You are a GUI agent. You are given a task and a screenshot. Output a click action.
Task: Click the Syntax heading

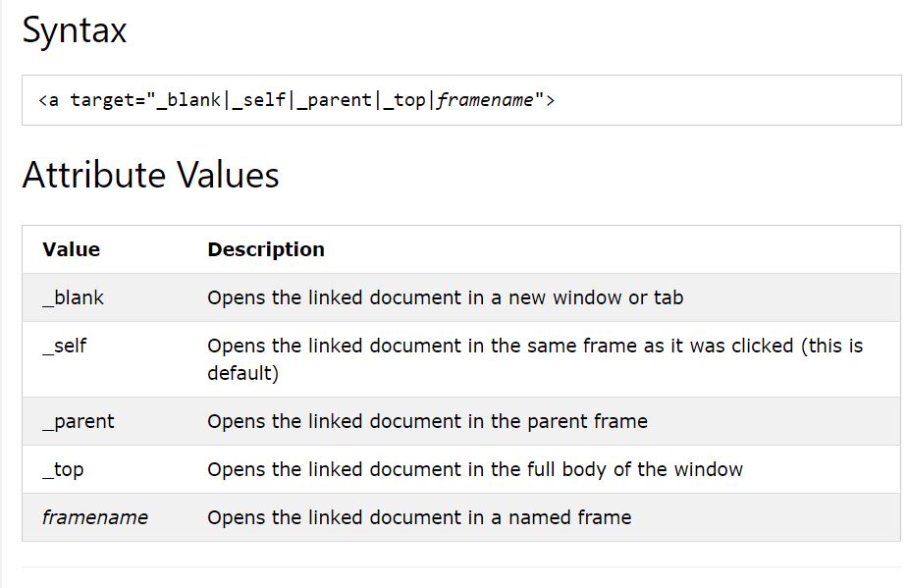click(75, 30)
